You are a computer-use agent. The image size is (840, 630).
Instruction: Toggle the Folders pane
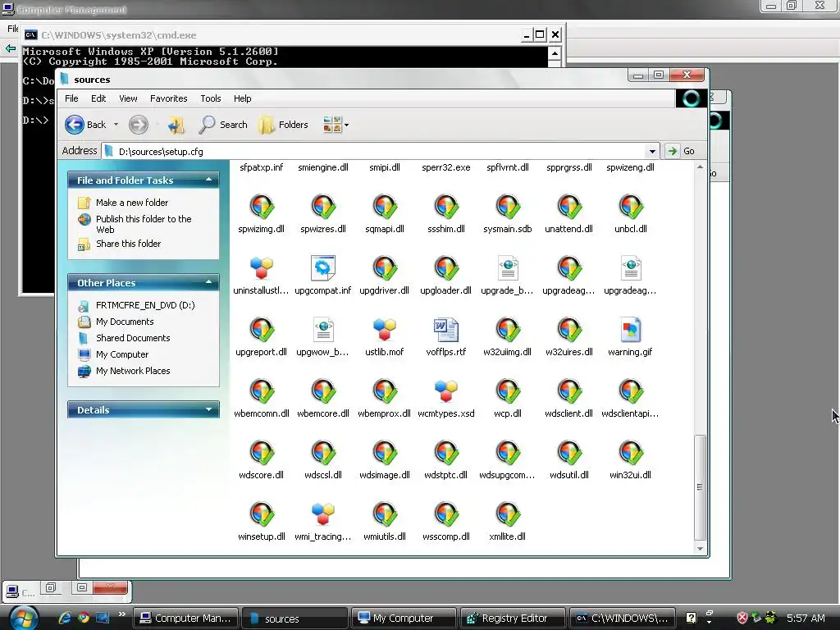[283, 125]
